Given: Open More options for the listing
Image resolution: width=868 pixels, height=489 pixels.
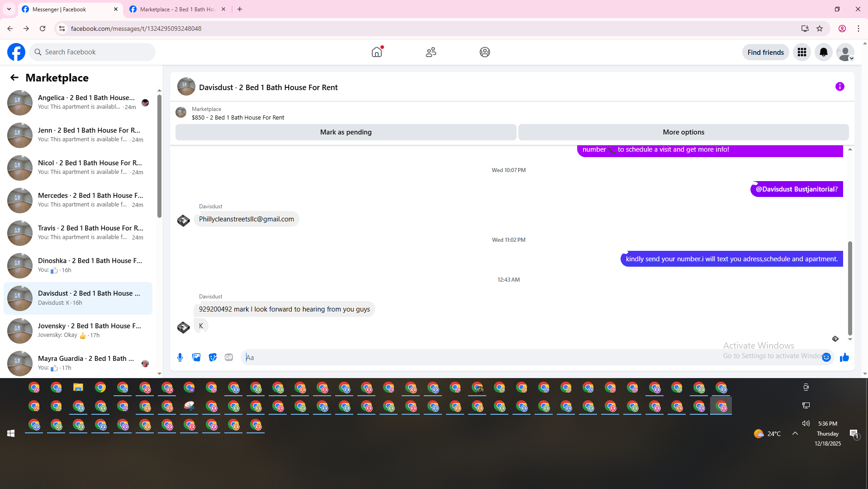Looking at the screenshot, I should 683,132.
